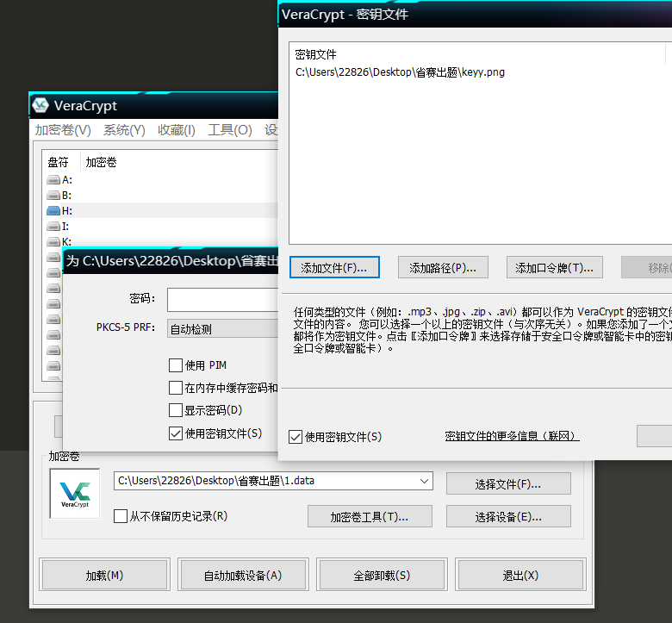Open the 密钥文件的更多信息 link
The width and height of the screenshot is (672, 623).
512,437
